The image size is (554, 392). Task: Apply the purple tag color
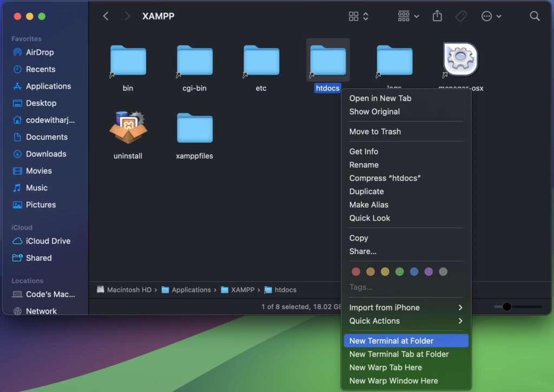[x=428, y=271]
